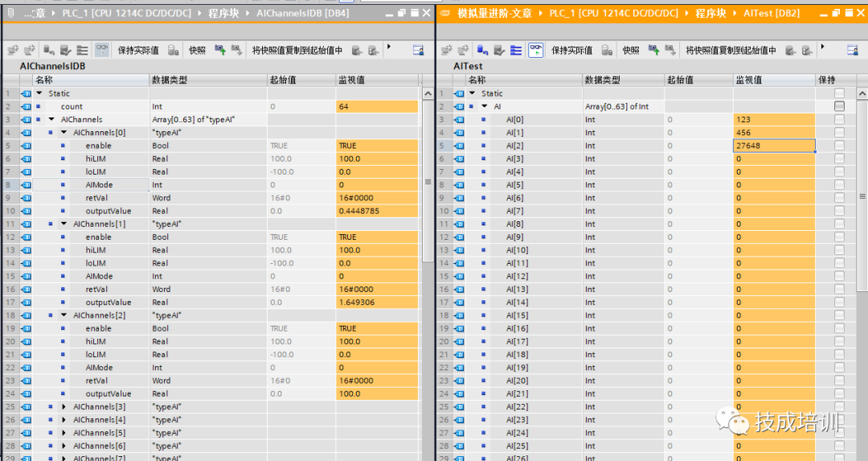Expand the AIChannels[3] struct
This screenshot has width=868, height=461.
pos(63,407)
